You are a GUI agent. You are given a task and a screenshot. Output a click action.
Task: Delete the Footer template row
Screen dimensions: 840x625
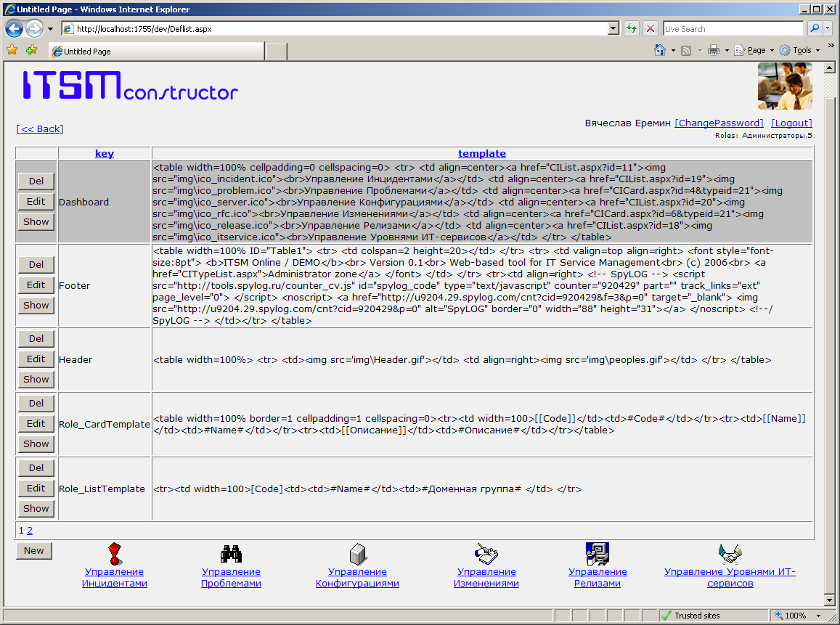36,264
